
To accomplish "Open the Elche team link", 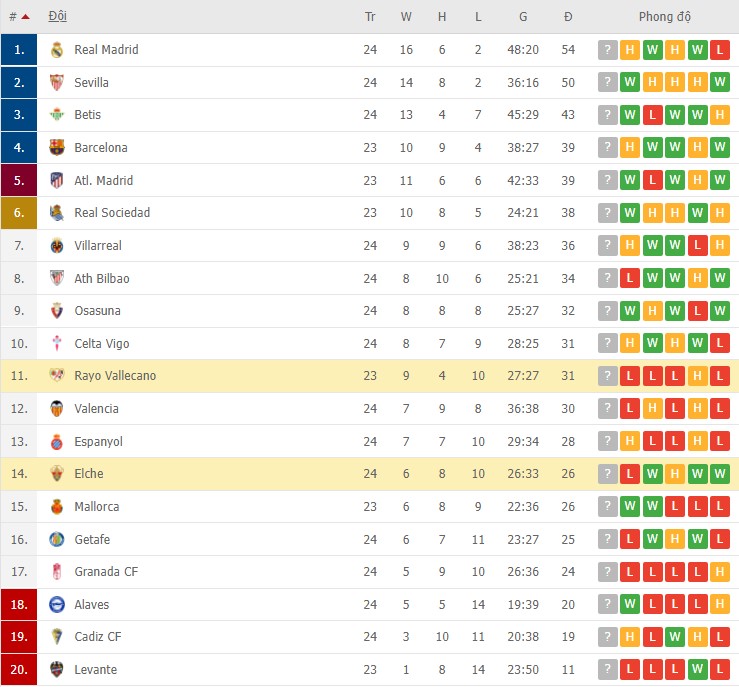I will (89, 474).
